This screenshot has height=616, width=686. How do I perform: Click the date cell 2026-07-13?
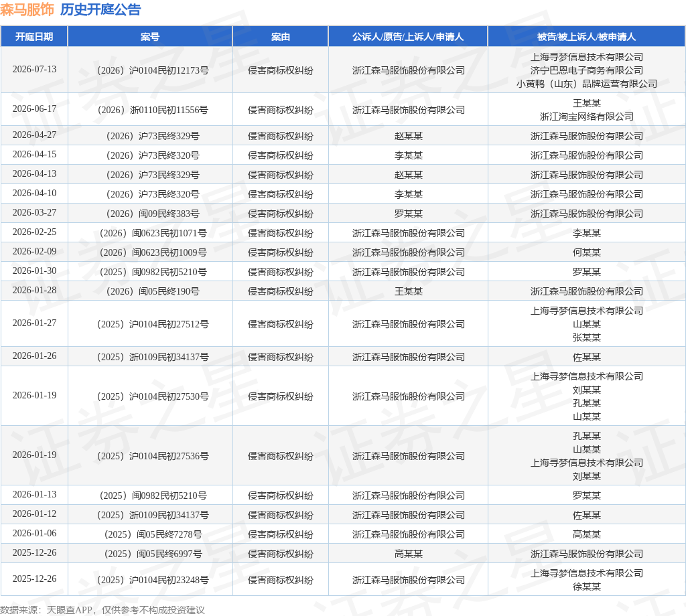point(34,70)
